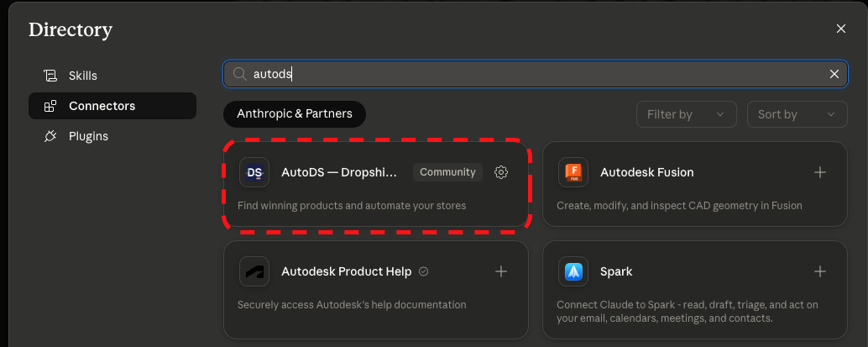Close the Directory dialog
868x347 pixels.
(x=841, y=29)
